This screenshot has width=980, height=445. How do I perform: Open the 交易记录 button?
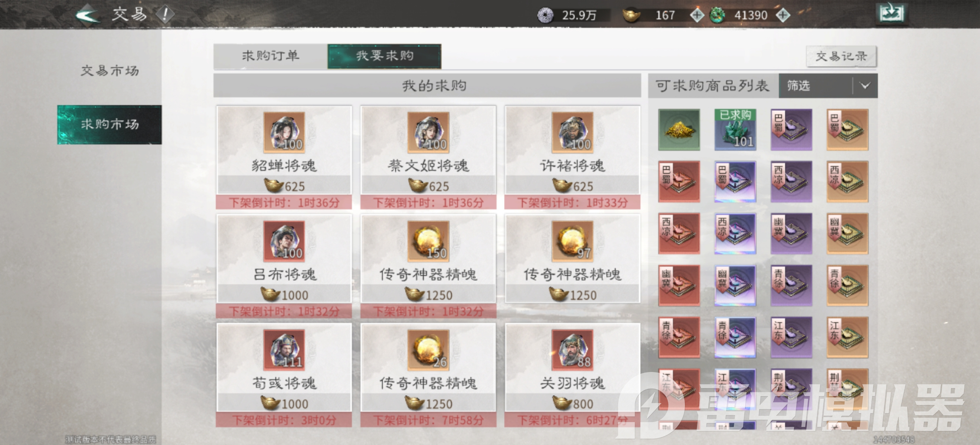click(841, 56)
